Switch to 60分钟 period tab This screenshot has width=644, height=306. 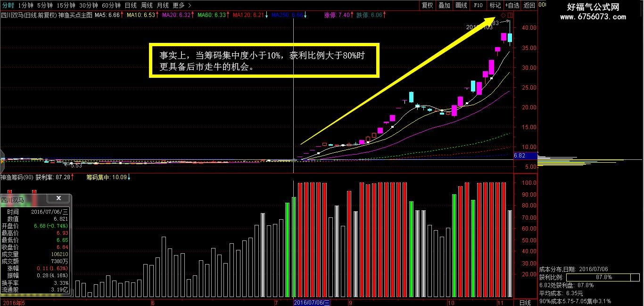(111, 5)
